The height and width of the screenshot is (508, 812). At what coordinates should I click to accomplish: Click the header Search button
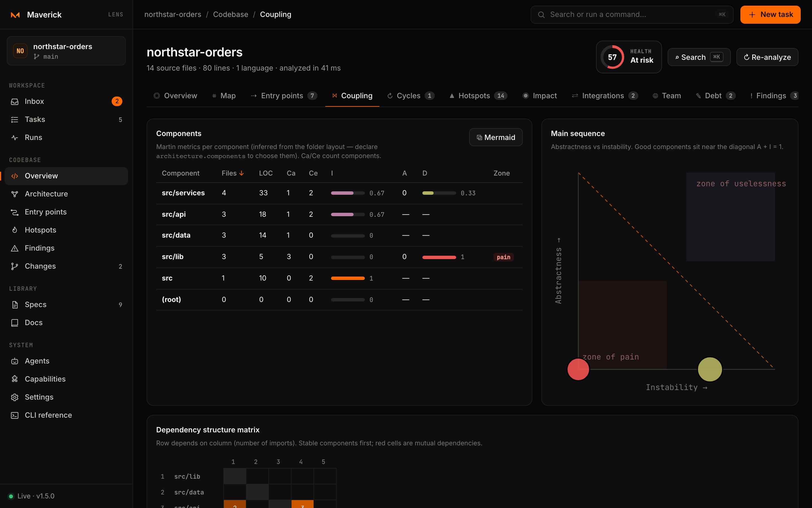point(699,57)
